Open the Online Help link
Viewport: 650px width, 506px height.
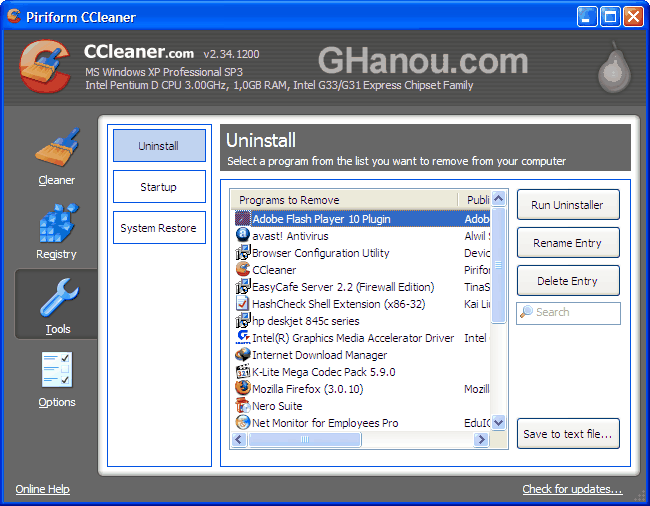(x=43, y=489)
